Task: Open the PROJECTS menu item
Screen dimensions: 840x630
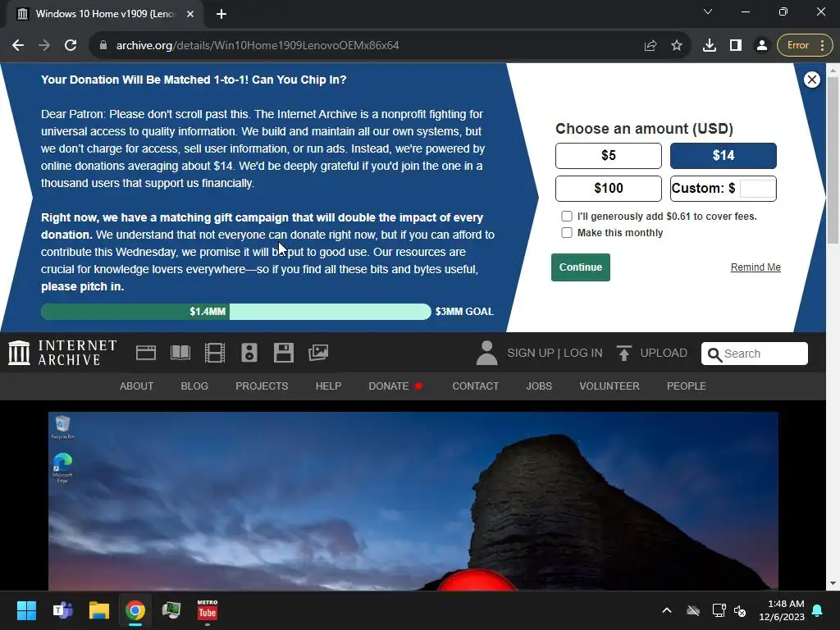Action: 262,386
